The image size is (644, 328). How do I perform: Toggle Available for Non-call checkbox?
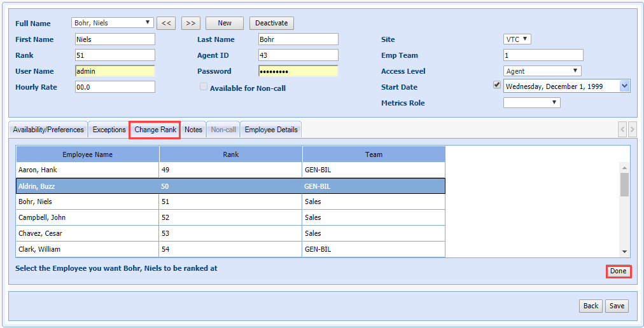point(204,87)
